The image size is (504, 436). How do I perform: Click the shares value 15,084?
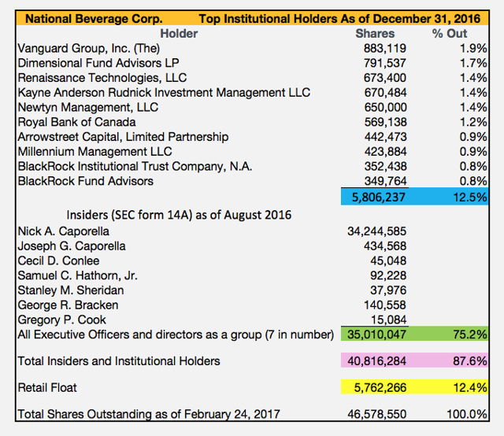click(x=388, y=320)
